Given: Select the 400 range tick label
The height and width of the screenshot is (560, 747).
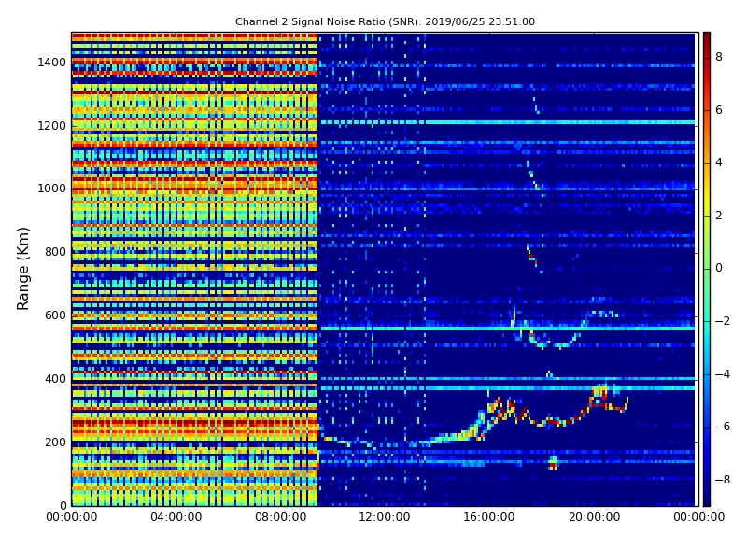Looking at the screenshot, I should tap(55, 379).
